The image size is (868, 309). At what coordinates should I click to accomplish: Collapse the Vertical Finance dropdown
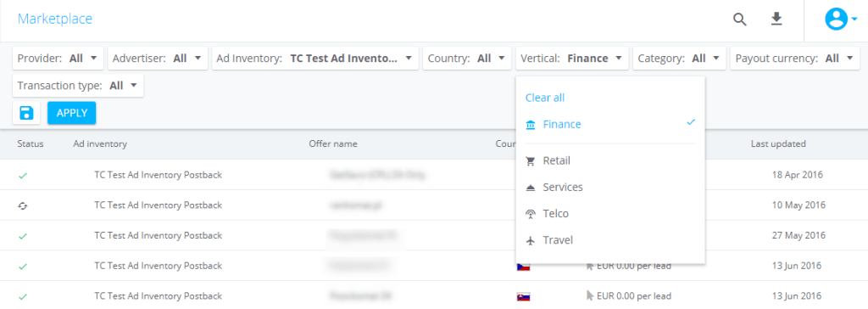572,59
